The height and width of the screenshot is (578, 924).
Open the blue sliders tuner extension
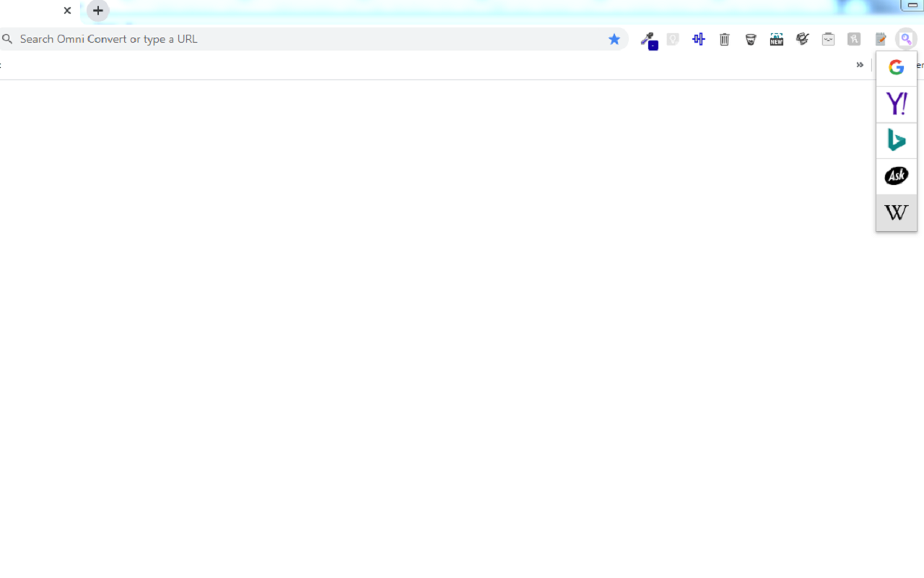point(698,39)
